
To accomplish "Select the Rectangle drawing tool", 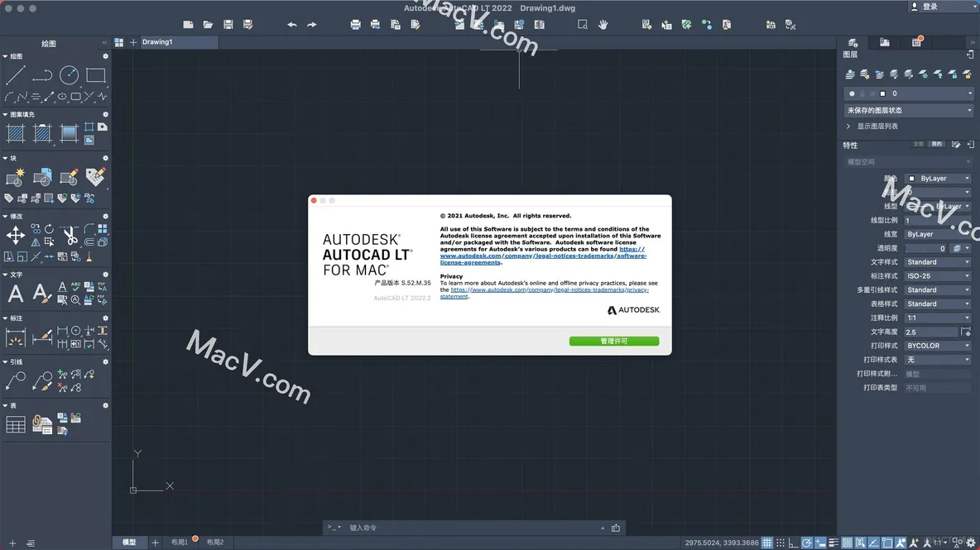I will [x=96, y=75].
